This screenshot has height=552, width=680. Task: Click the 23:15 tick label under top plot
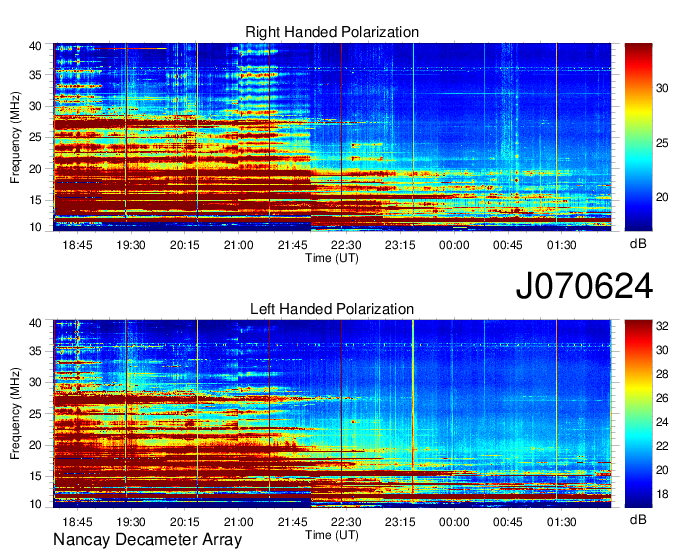coord(400,245)
